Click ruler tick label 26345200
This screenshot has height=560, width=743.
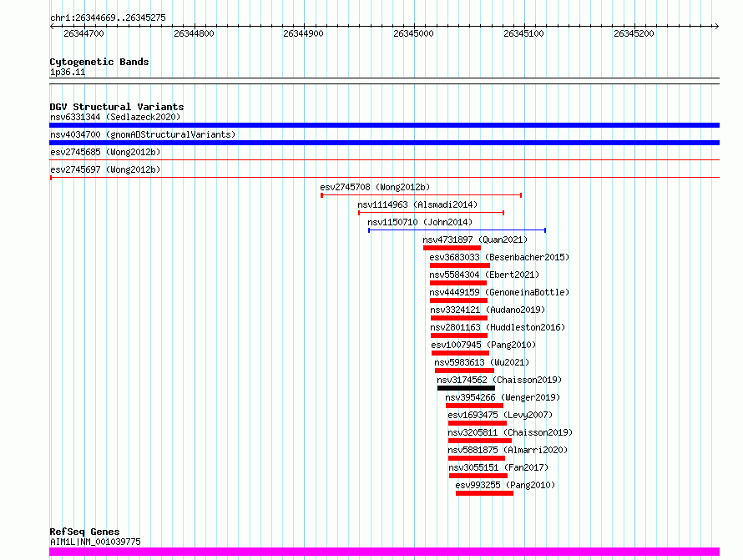coord(634,33)
